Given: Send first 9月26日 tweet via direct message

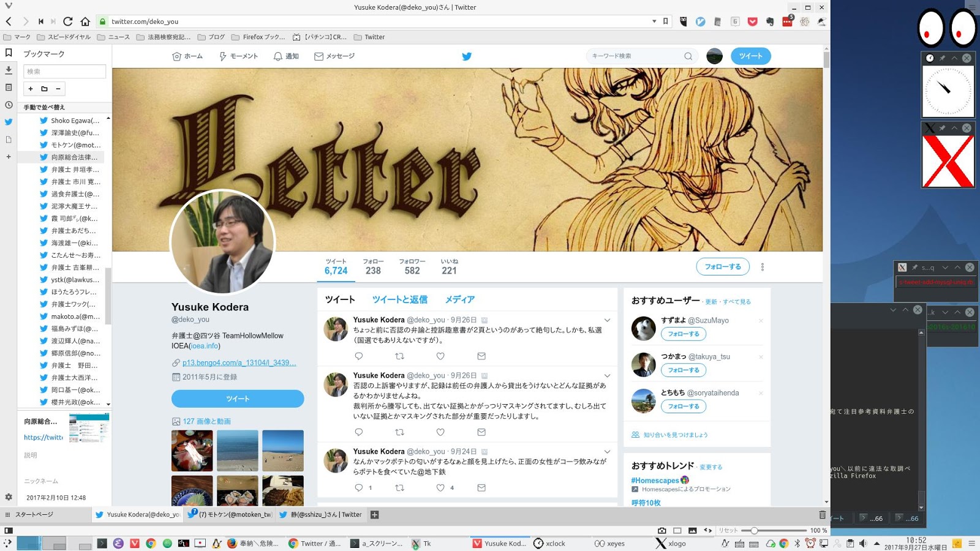Looking at the screenshot, I should coord(481,356).
